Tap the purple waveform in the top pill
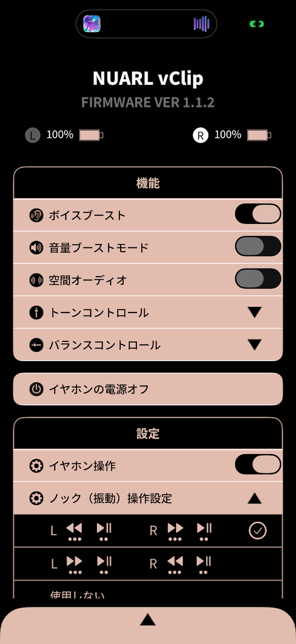This screenshot has width=296, height=644. 202,24
